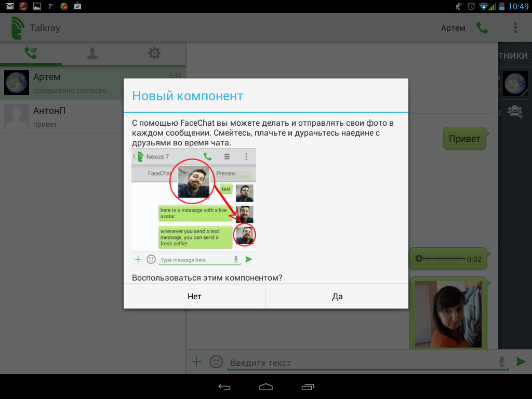Tap the Артем name in the header
532x399 pixels.
[x=453, y=28]
